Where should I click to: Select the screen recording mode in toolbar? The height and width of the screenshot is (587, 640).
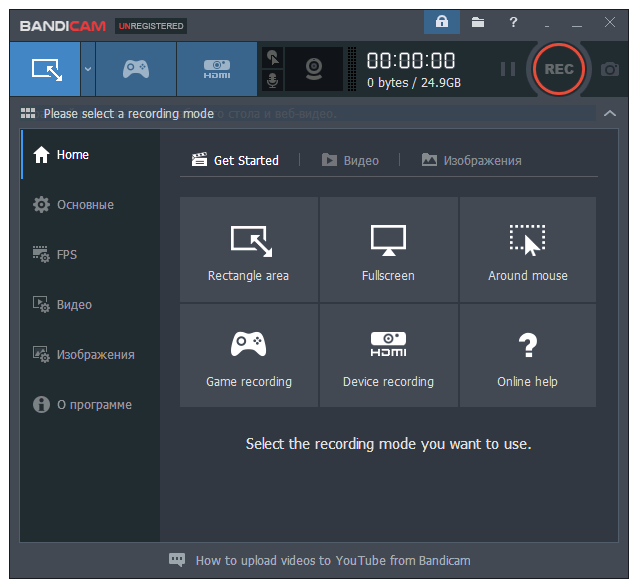click(45, 69)
